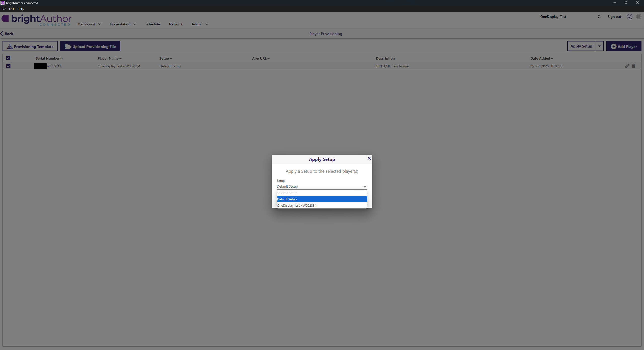Open the Apply Setup split-button arrow

point(599,46)
